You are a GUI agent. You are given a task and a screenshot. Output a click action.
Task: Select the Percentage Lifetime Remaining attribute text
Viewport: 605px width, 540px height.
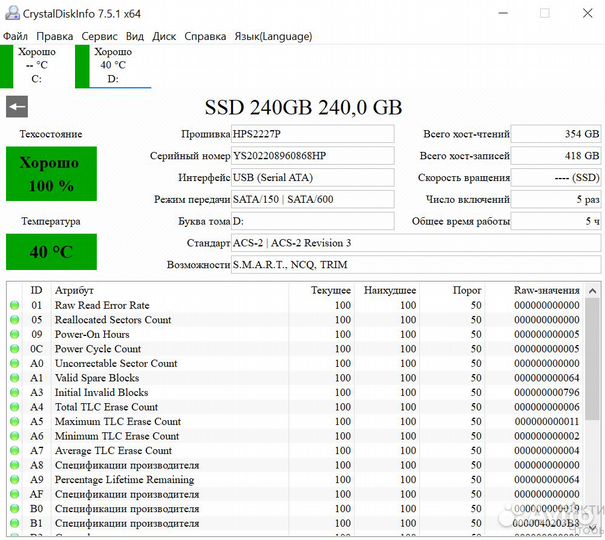point(124,480)
